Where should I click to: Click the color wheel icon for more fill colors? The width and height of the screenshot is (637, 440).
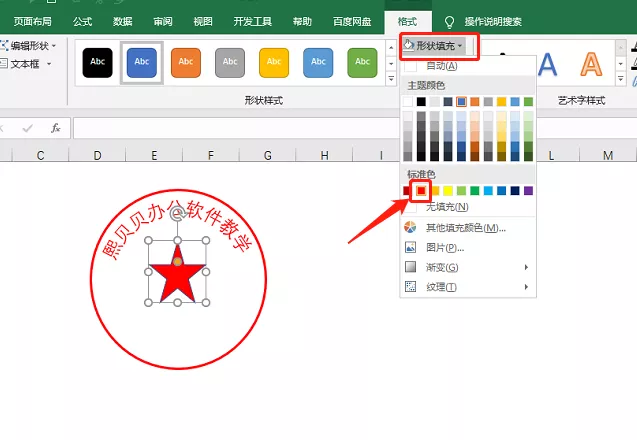pyautogui.click(x=410, y=227)
